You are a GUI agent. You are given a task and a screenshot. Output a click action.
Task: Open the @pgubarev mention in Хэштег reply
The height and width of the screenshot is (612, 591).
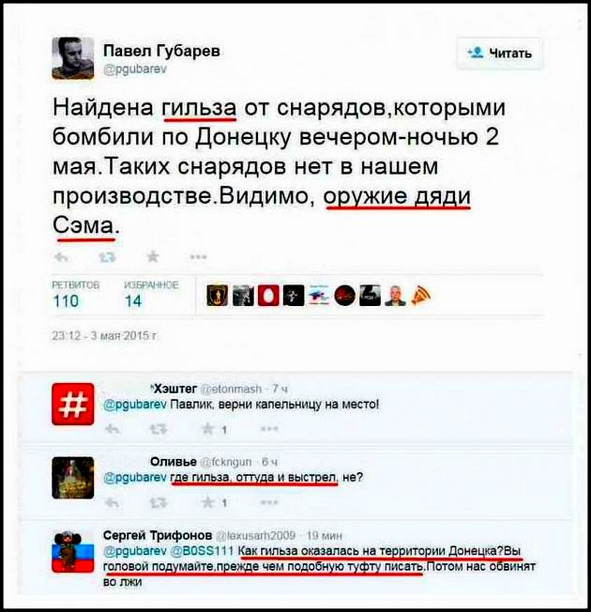pos(135,404)
